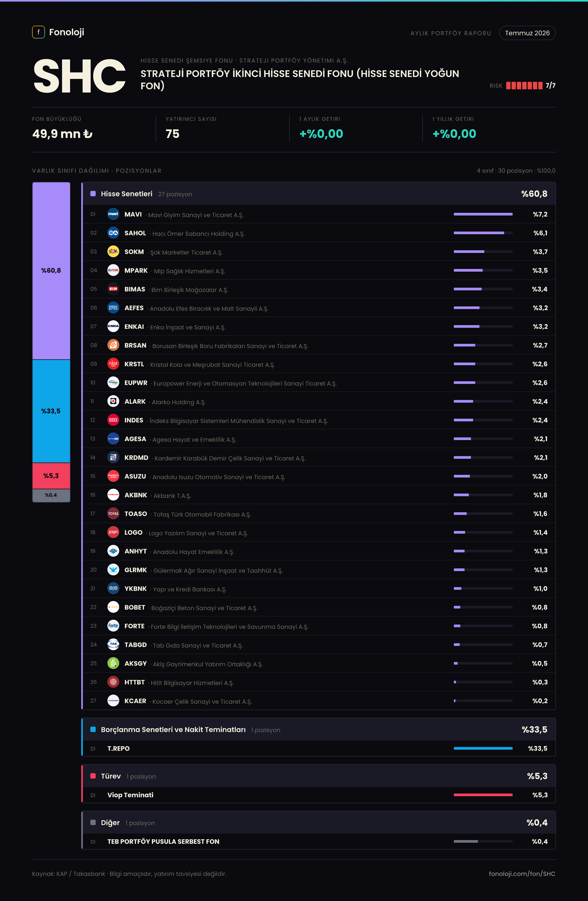
Task: Click the FORTE company logo
Action: coord(113,626)
